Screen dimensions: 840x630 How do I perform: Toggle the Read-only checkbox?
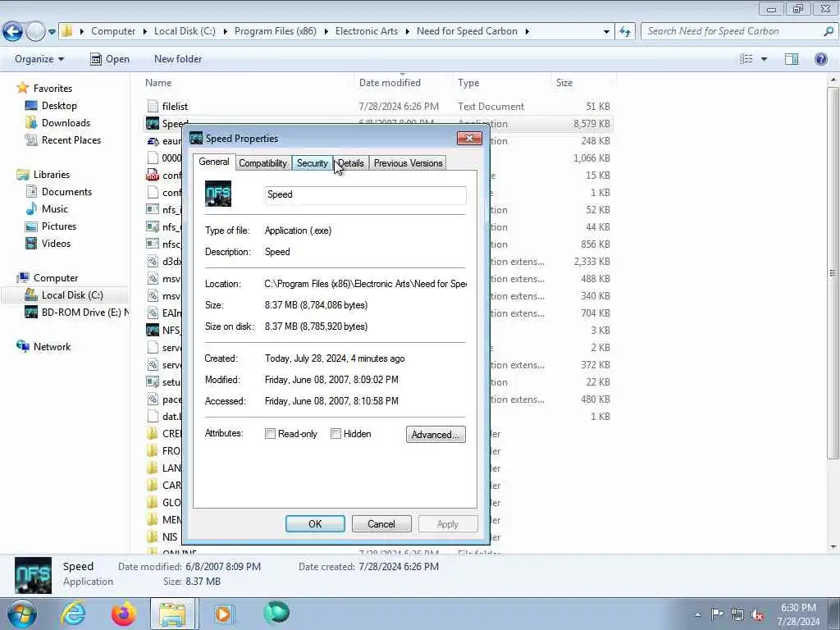(x=270, y=434)
